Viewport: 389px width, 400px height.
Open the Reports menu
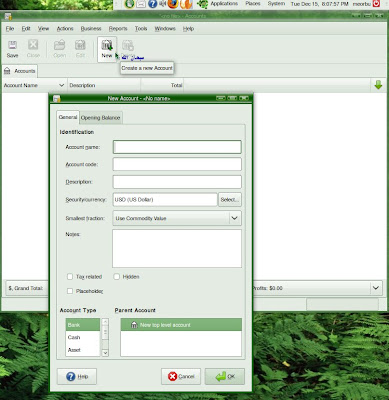[118, 29]
